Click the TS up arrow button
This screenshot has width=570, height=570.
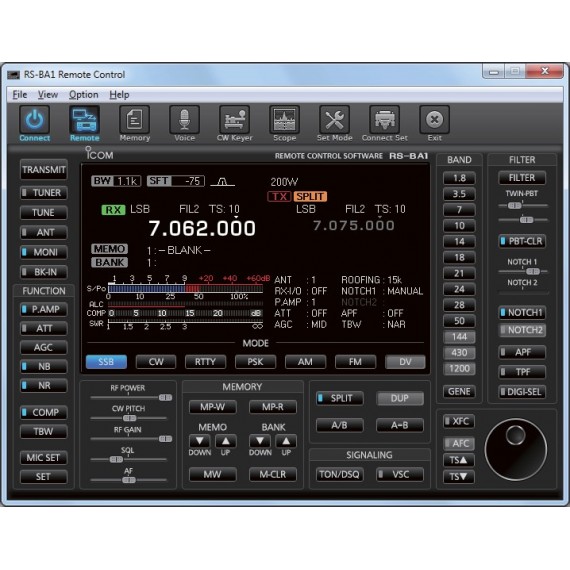(459, 460)
